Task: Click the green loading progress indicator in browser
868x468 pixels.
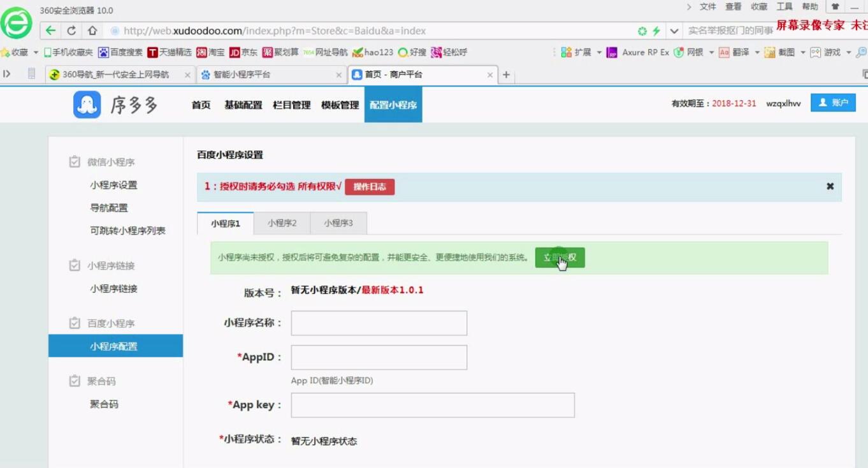Action: click(644, 30)
